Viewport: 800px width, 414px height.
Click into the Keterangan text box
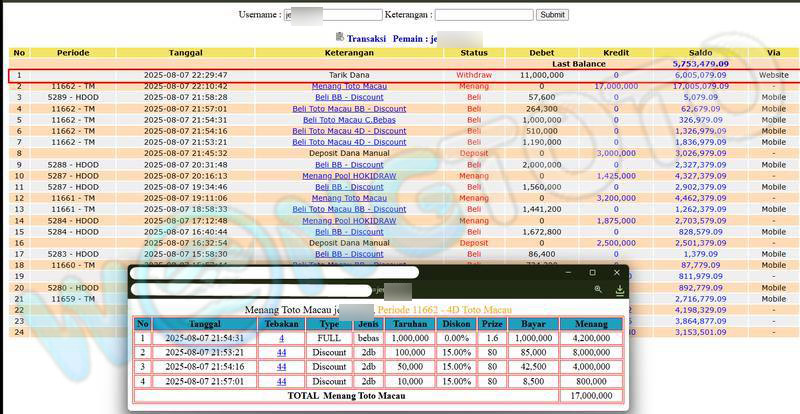(x=483, y=15)
